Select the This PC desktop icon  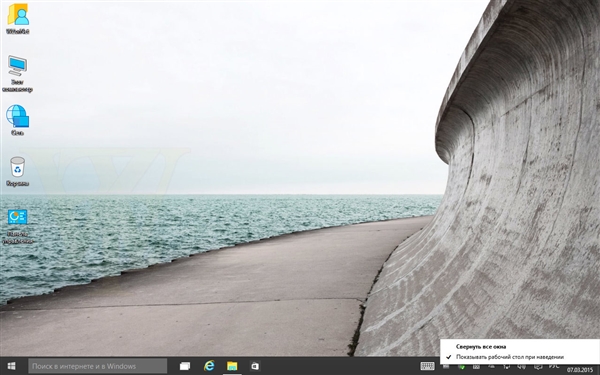[17, 73]
